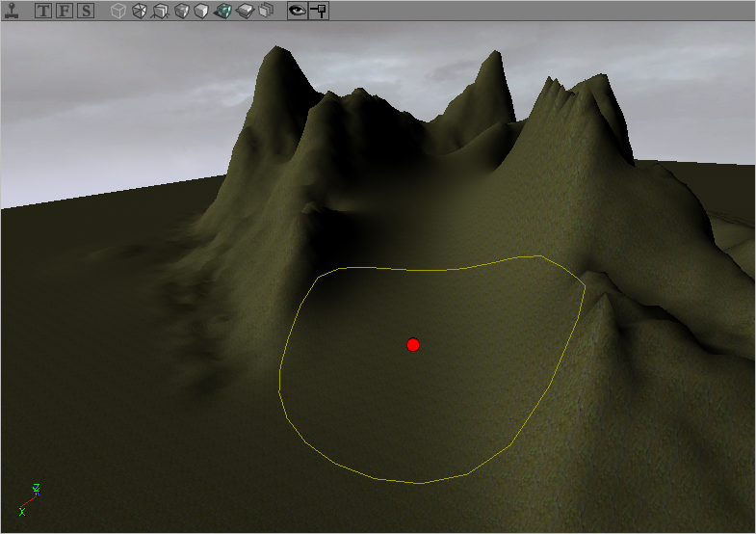Select the teal textured cube view mode
The image size is (756, 534).
click(222, 11)
